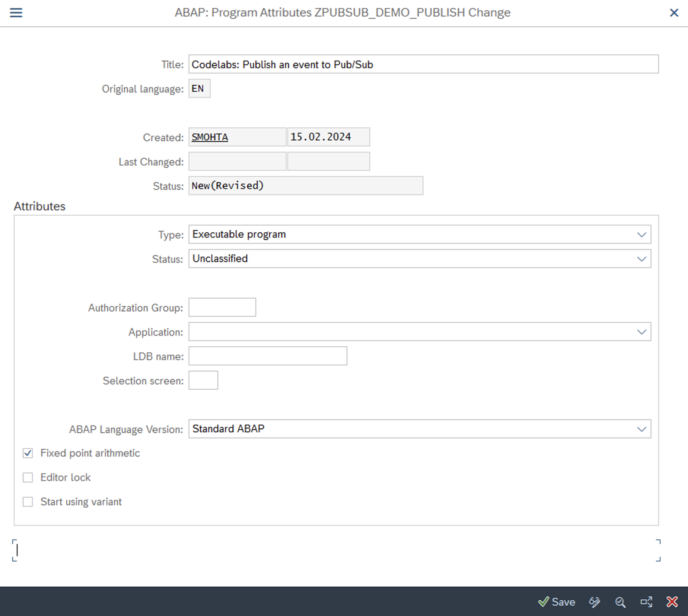Click the red X cancel icon

point(672,602)
